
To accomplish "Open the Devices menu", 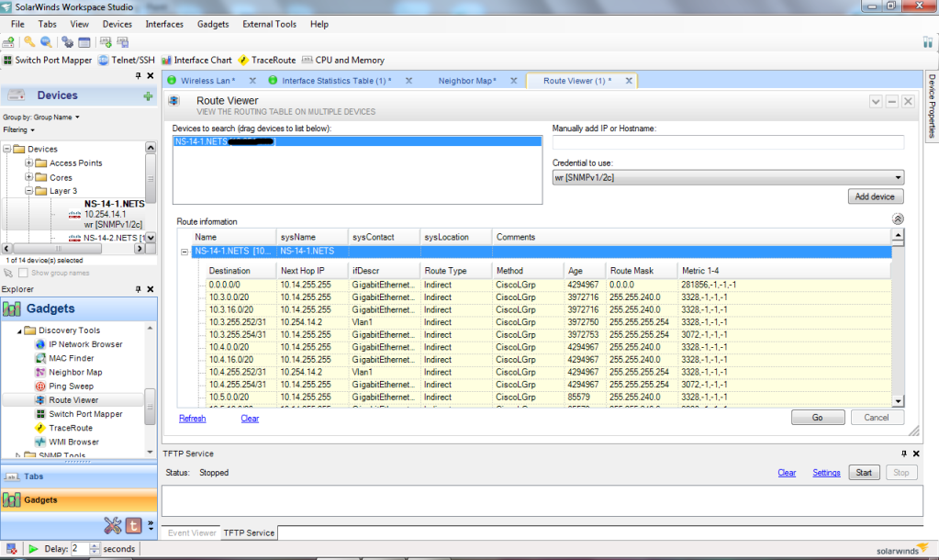I will [117, 24].
